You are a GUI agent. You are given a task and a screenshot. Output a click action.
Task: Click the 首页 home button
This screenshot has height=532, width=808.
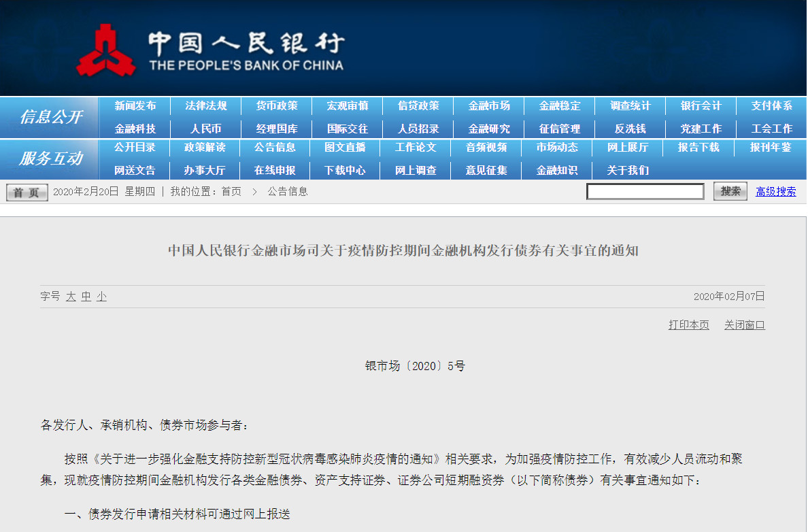tap(27, 193)
